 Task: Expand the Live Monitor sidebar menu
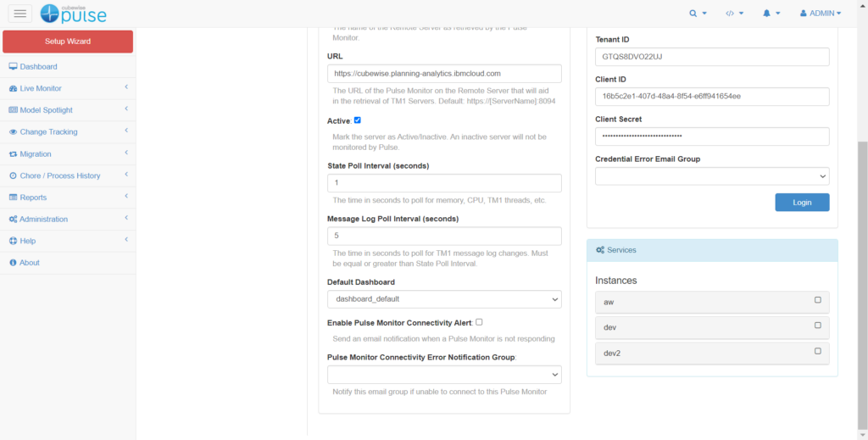click(x=68, y=88)
